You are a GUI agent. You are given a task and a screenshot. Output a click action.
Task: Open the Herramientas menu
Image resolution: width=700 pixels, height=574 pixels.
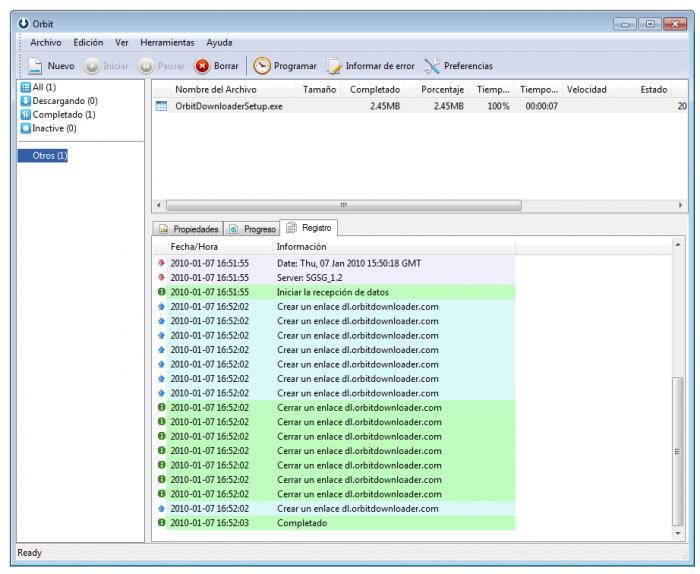[168, 42]
